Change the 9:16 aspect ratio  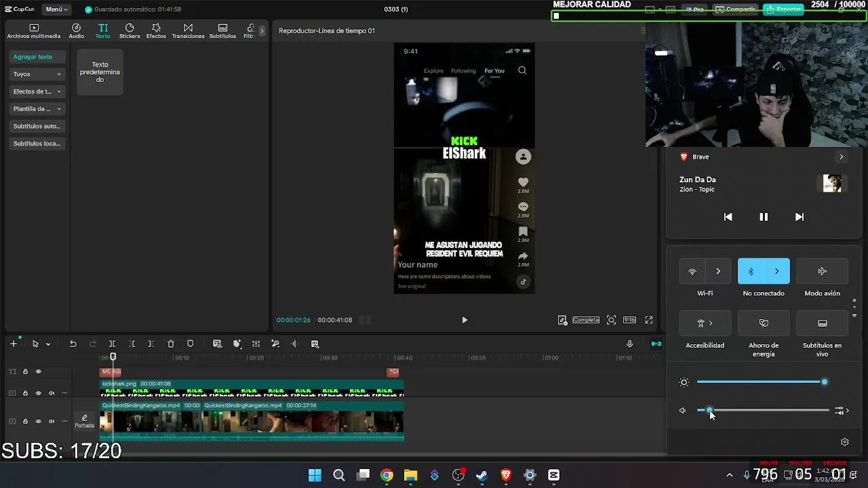point(629,320)
